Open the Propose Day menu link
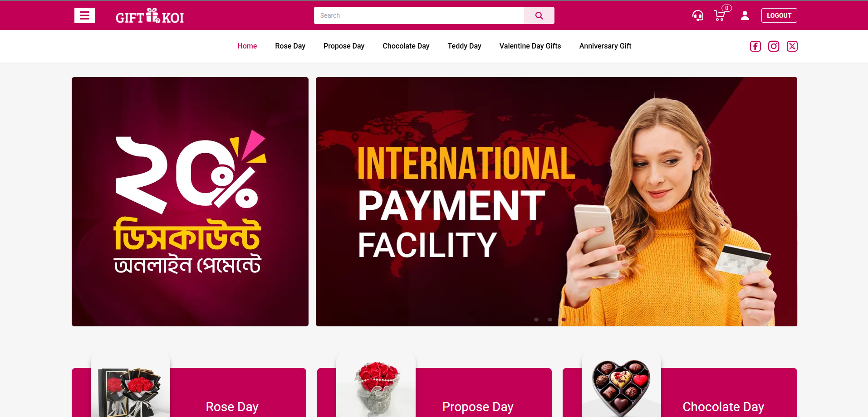868x417 pixels. (344, 46)
